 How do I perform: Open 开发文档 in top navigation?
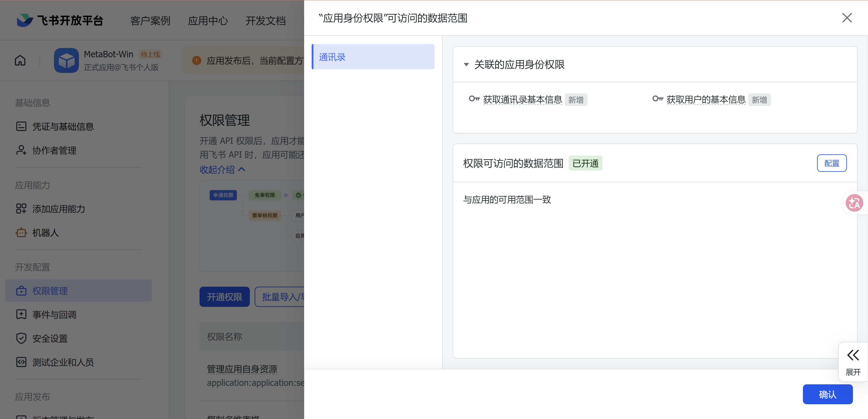click(x=266, y=20)
